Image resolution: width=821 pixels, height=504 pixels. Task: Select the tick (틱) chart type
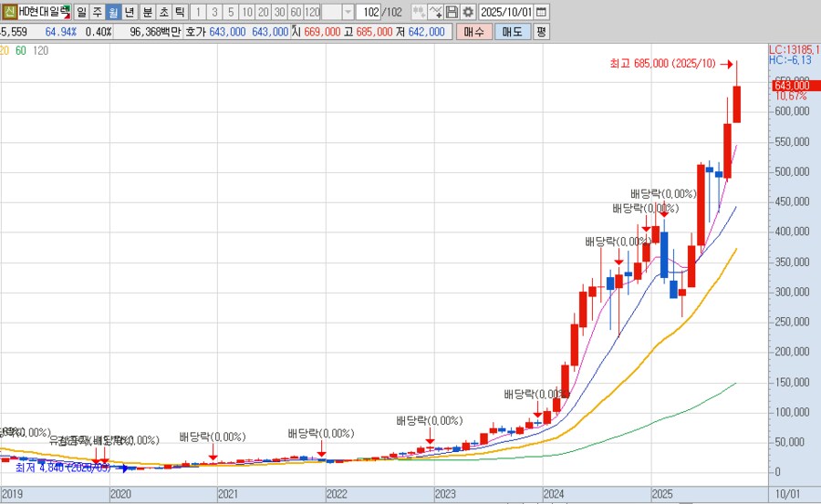click(180, 13)
